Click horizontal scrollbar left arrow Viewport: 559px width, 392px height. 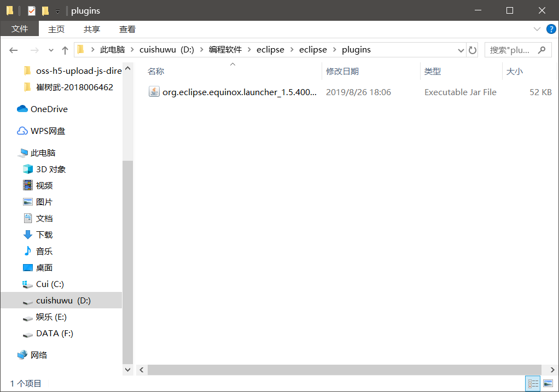coord(142,370)
